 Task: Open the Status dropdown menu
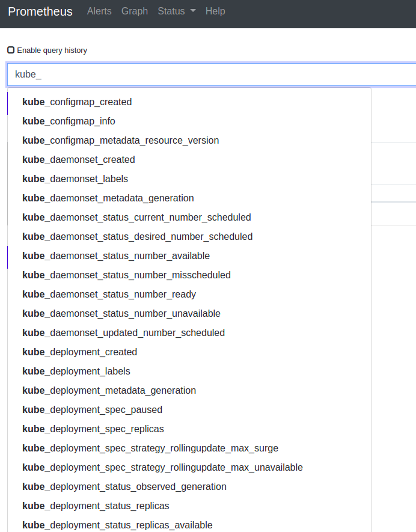coord(176,11)
